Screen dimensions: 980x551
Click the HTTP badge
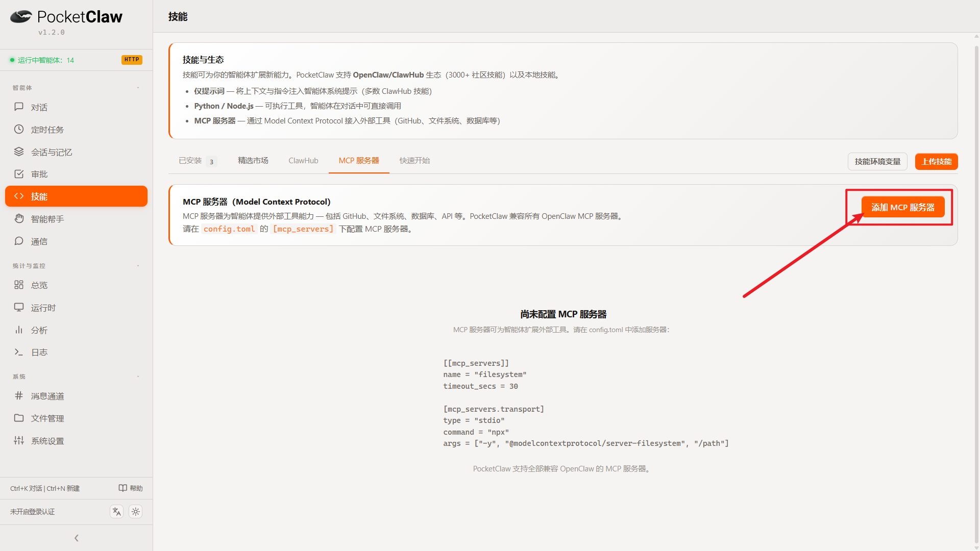pyautogui.click(x=132, y=60)
